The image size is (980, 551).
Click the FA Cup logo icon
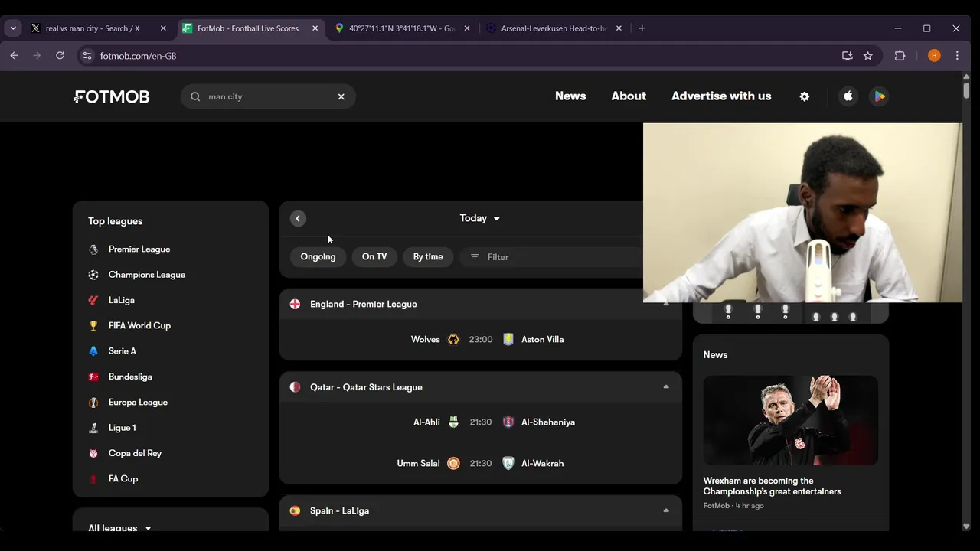tap(93, 479)
